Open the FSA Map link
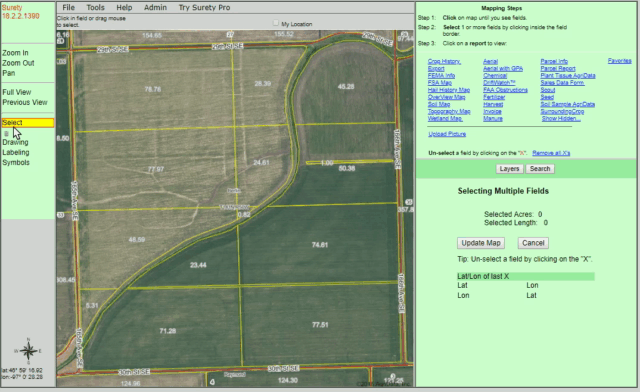Screen dimensions: 640x392 (x=440, y=82)
